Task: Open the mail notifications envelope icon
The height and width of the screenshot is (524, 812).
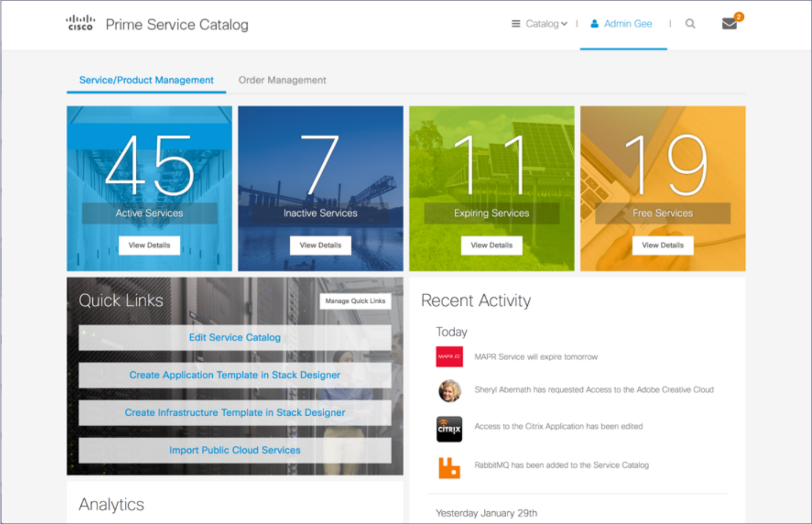Action: [x=730, y=24]
